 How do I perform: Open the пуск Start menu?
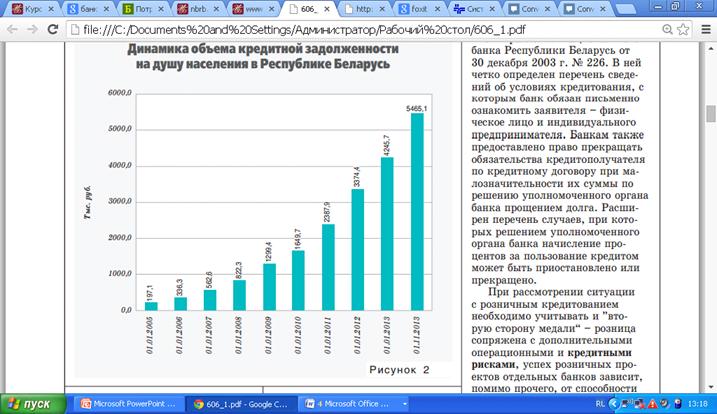click(30, 404)
